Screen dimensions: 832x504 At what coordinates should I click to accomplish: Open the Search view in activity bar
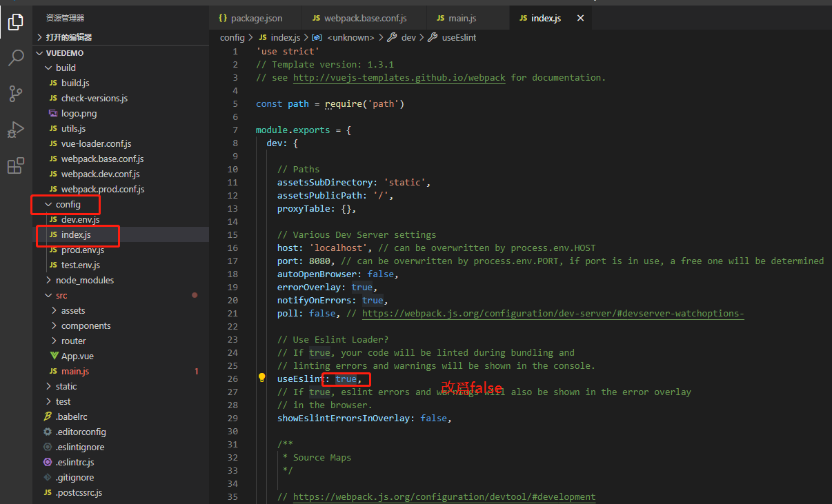15,58
